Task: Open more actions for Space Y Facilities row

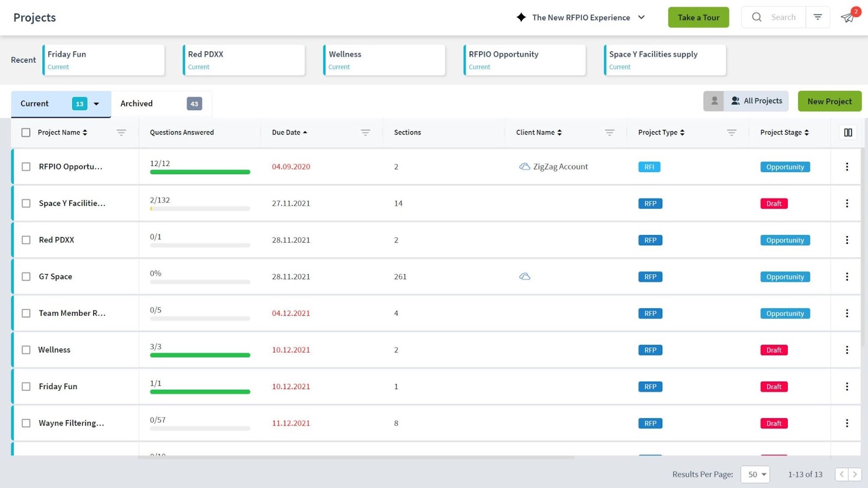Action: (847, 203)
